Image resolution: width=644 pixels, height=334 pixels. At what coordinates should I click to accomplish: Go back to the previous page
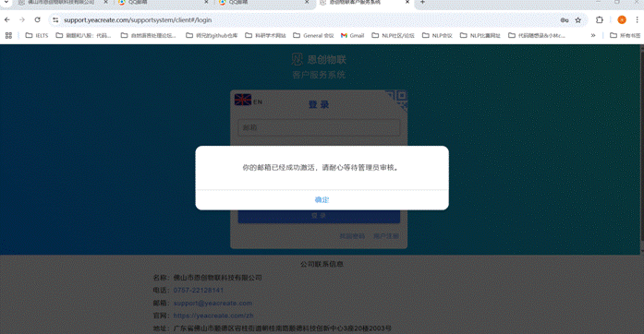[7, 19]
